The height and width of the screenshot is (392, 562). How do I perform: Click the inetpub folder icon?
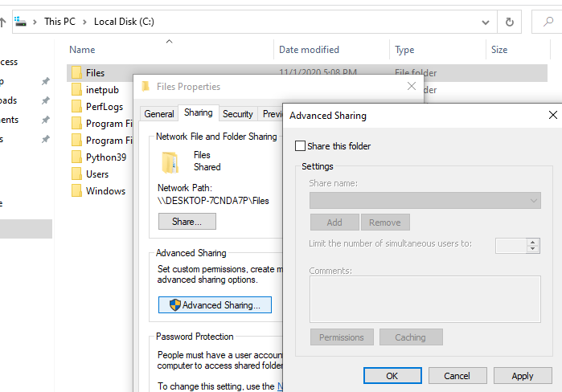coord(76,90)
